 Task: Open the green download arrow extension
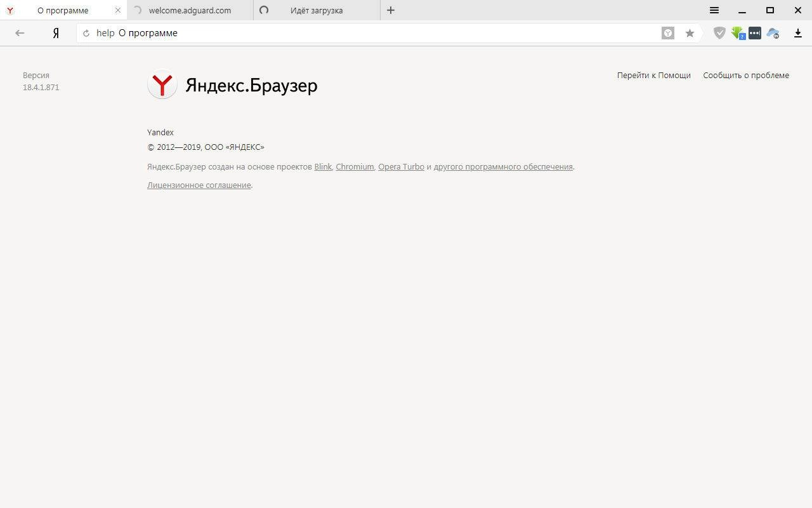click(x=738, y=33)
